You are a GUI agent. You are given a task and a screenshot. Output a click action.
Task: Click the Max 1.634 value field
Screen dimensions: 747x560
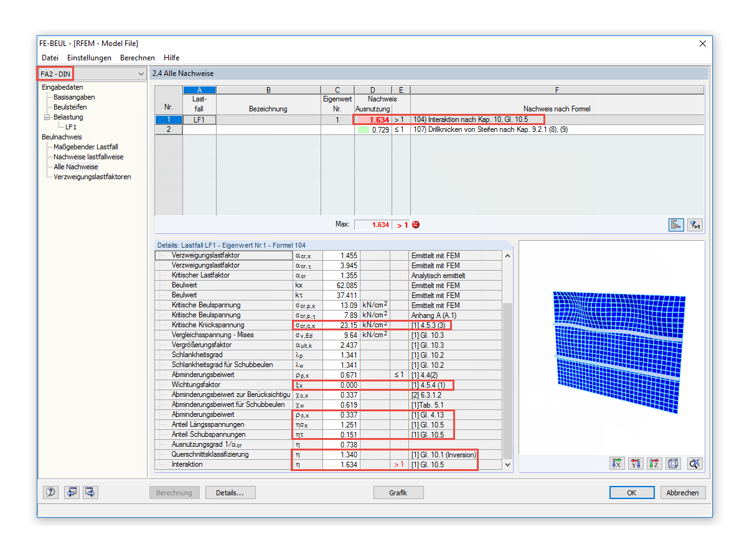point(373,225)
